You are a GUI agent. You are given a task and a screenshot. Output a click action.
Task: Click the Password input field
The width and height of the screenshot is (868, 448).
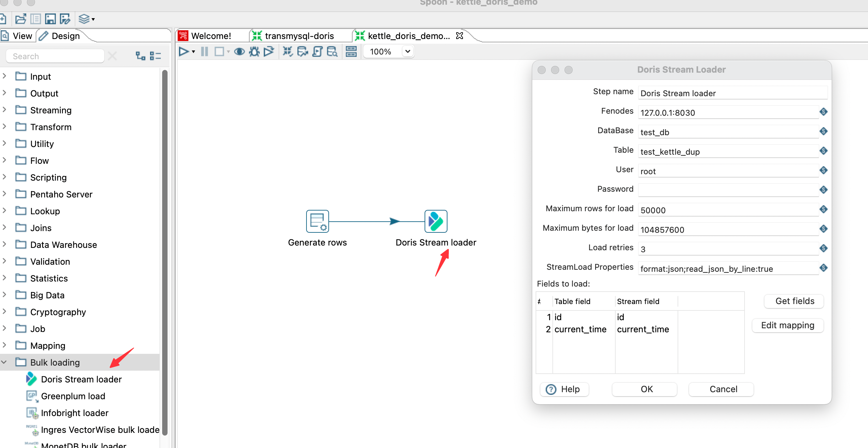tap(728, 190)
